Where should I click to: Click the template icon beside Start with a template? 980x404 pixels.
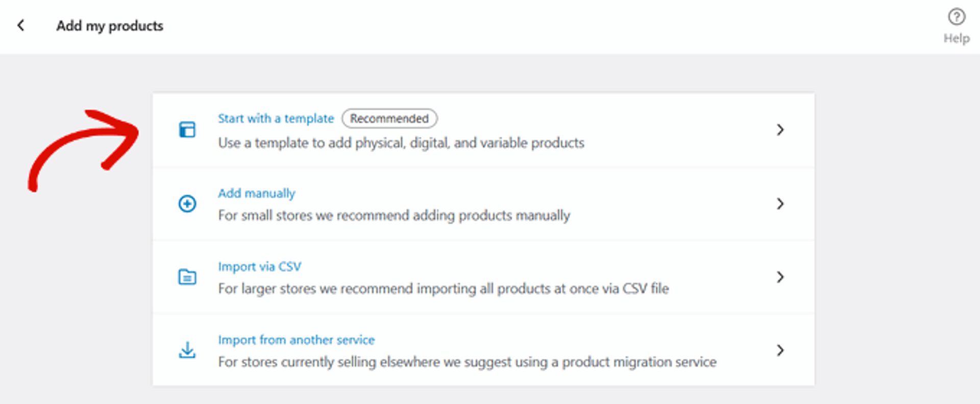pos(188,130)
